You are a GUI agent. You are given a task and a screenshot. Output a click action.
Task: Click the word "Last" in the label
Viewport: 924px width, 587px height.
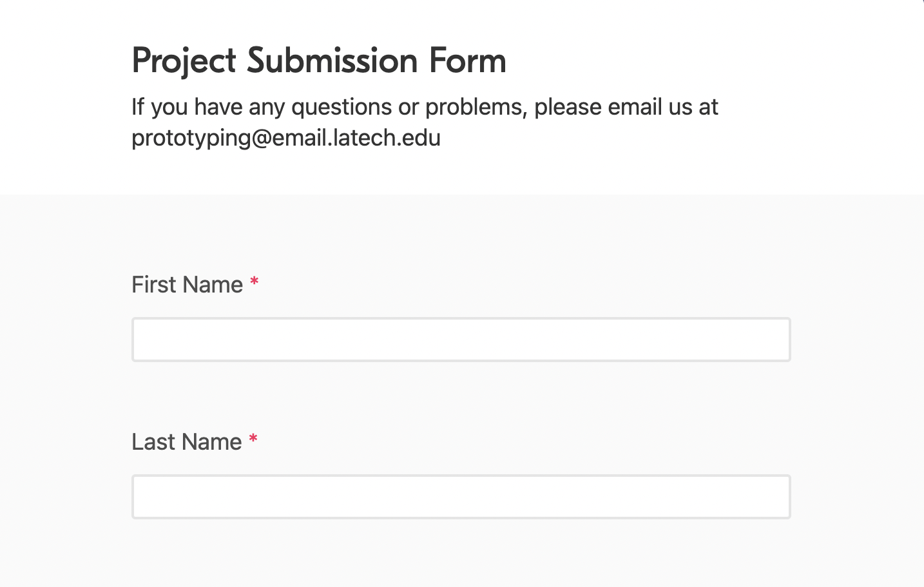153,442
